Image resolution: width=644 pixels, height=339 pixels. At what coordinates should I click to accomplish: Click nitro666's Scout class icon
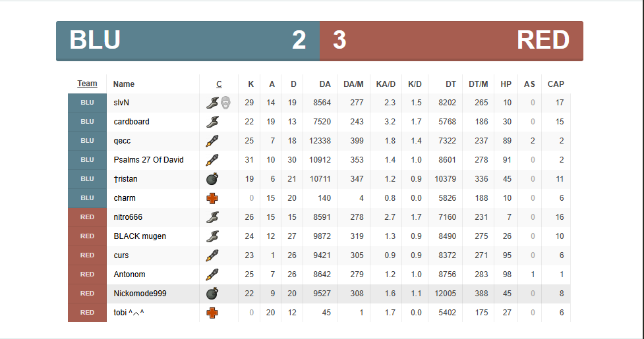tap(212, 217)
